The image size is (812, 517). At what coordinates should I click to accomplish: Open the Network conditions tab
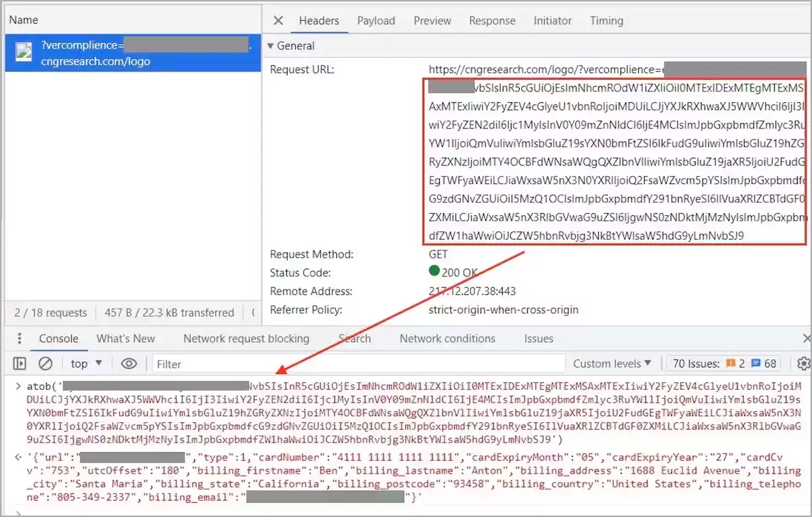[x=447, y=339]
